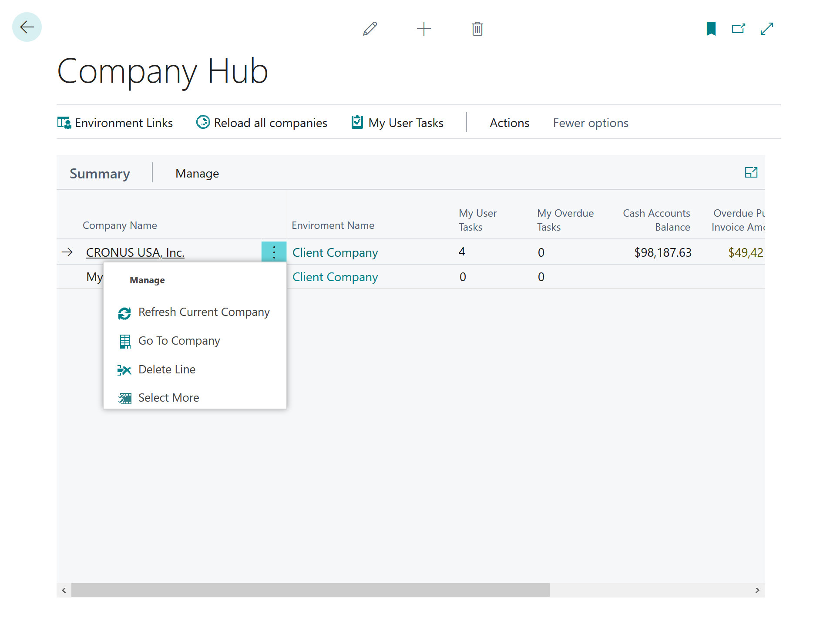
Task: Open the three-dot menu on CRONUS row
Action: (x=274, y=252)
